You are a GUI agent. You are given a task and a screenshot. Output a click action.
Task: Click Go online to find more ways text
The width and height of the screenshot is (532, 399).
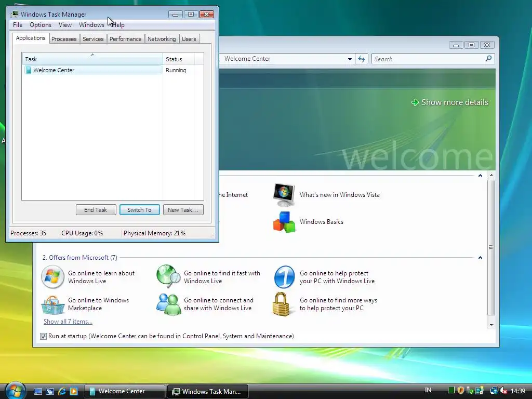338,304
